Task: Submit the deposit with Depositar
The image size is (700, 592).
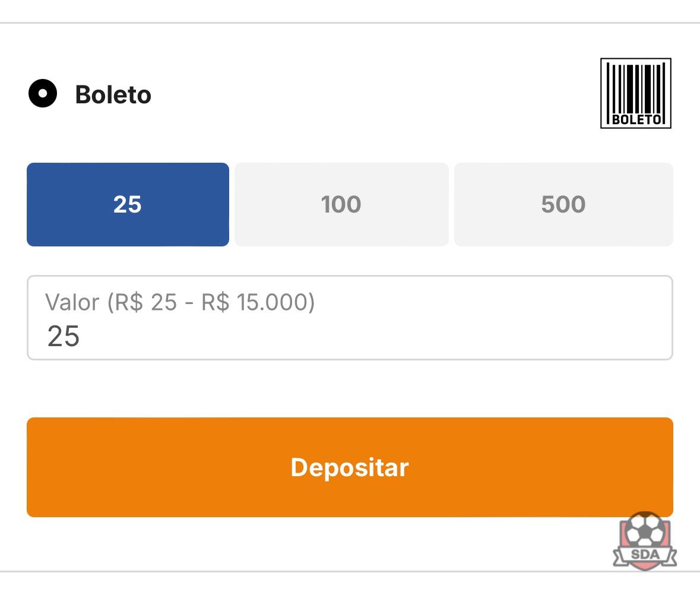Action: click(x=350, y=467)
